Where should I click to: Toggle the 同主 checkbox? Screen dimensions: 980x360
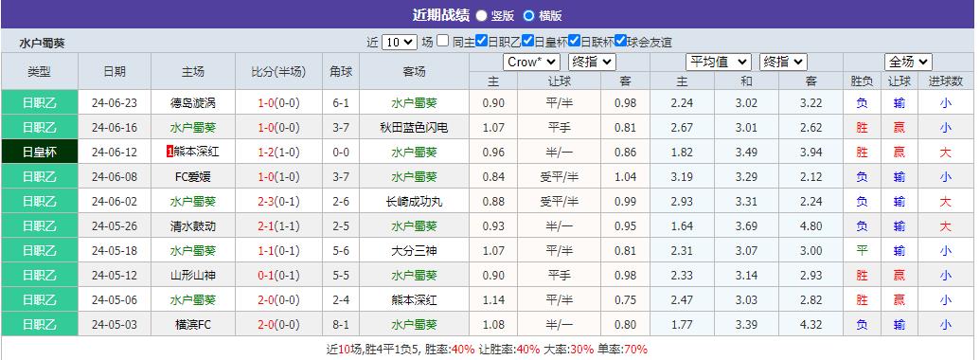(x=442, y=42)
